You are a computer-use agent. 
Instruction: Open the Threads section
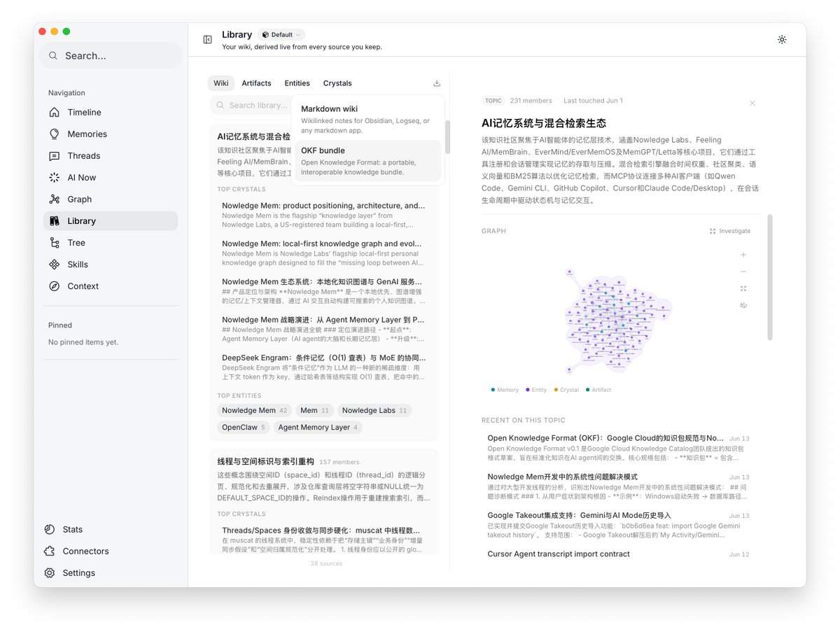111,155
